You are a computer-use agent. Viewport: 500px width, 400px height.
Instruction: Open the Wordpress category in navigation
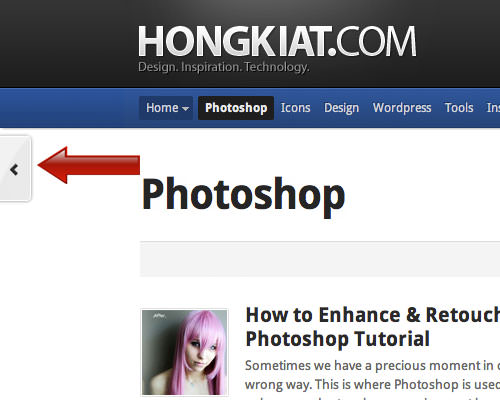coord(402,108)
